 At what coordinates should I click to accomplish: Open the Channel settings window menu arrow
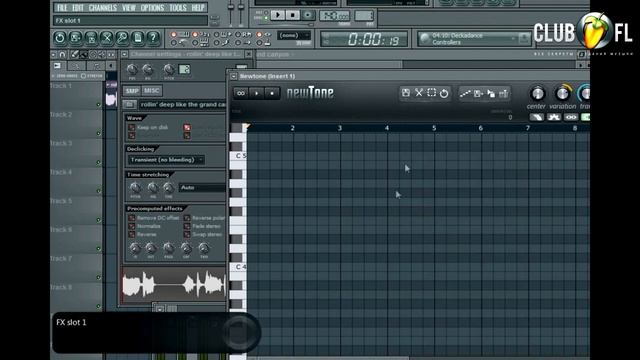[124, 54]
